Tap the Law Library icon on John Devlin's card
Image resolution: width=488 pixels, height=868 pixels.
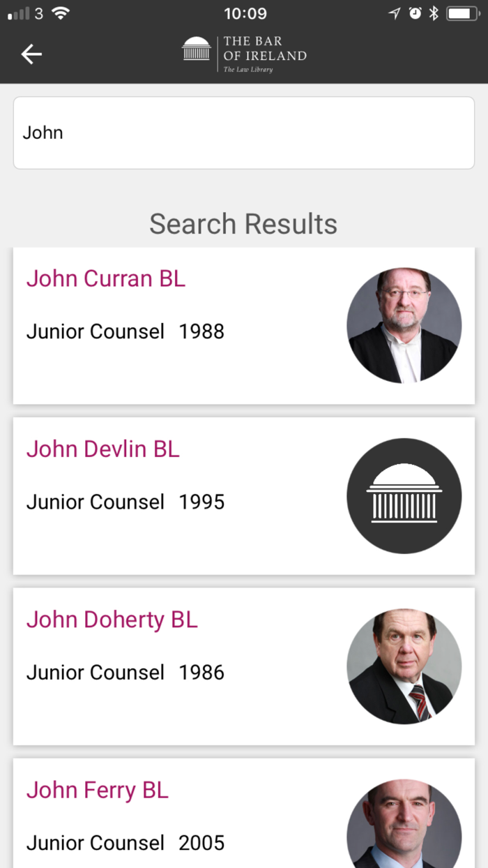[x=404, y=495]
